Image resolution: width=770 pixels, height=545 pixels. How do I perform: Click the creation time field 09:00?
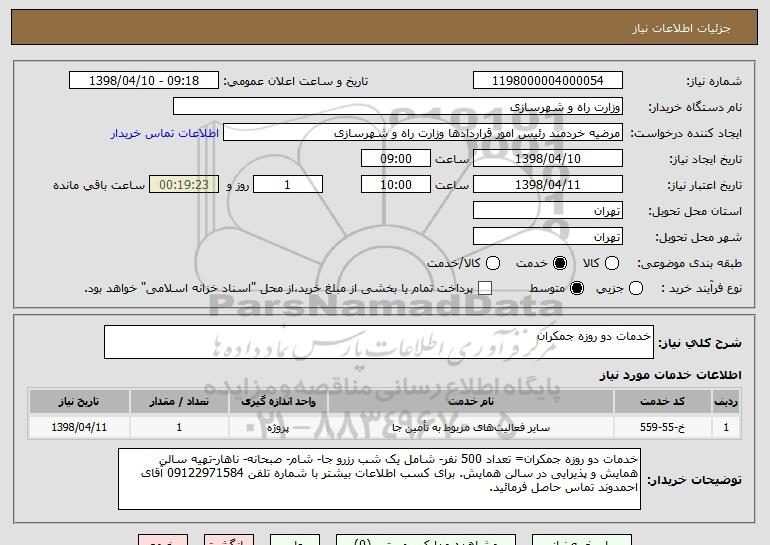pos(396,159)
